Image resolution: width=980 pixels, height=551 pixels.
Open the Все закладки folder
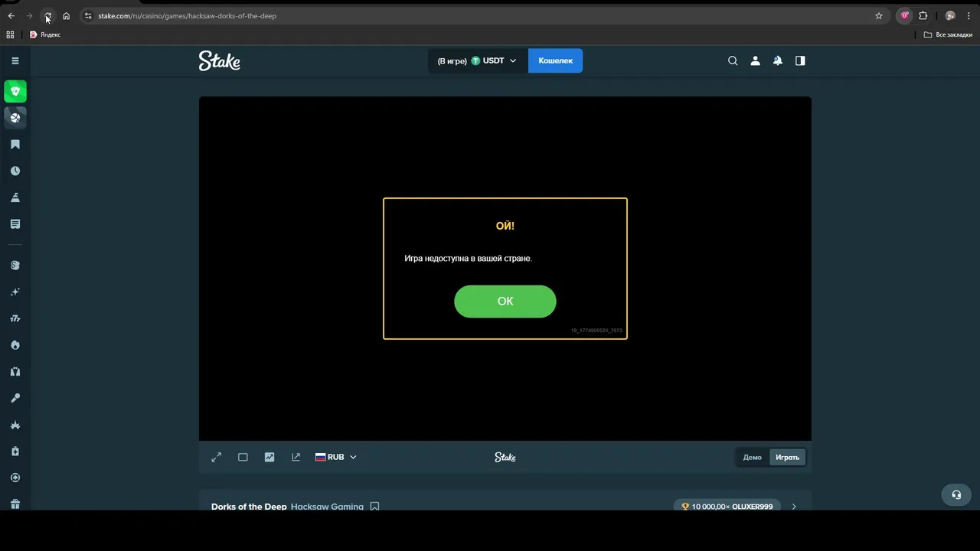[x=948, y=34]
